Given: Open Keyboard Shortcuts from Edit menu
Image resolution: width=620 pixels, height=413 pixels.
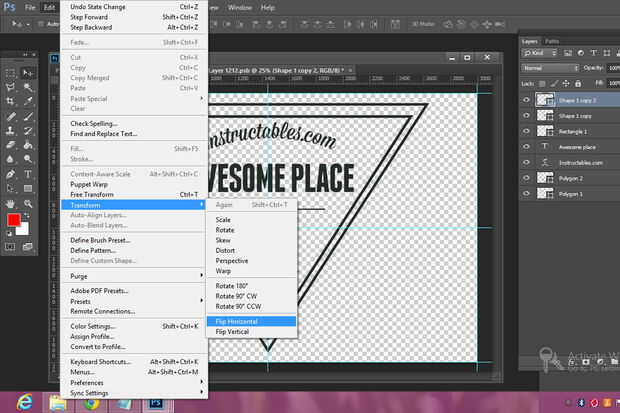Looking at the screenshot, I should [134, 362].
